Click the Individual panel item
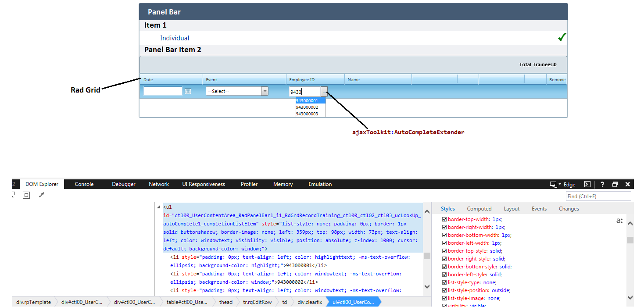The image size is (644, 307). [175, 38]
